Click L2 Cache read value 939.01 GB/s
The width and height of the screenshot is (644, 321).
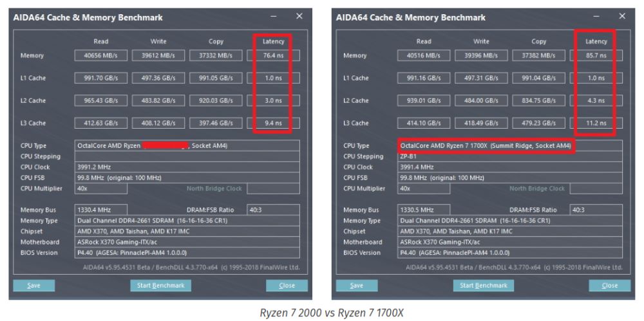coord(424,100)
